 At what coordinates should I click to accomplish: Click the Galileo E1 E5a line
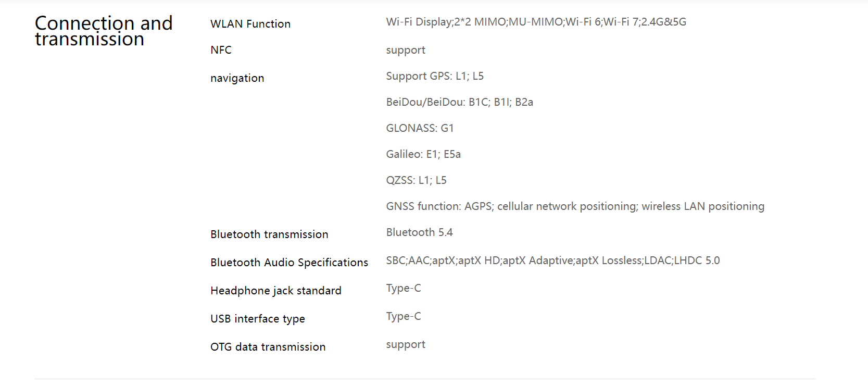tap(423, 154)
